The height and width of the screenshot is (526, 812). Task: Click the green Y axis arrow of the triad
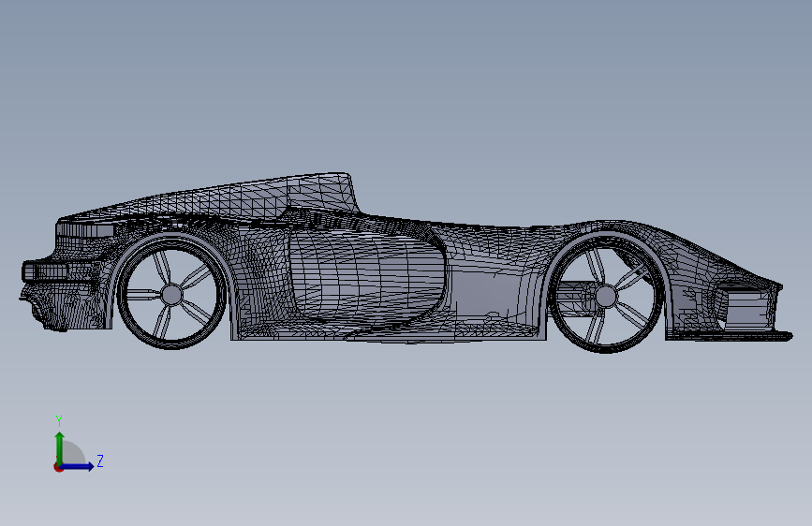point(60,447)
